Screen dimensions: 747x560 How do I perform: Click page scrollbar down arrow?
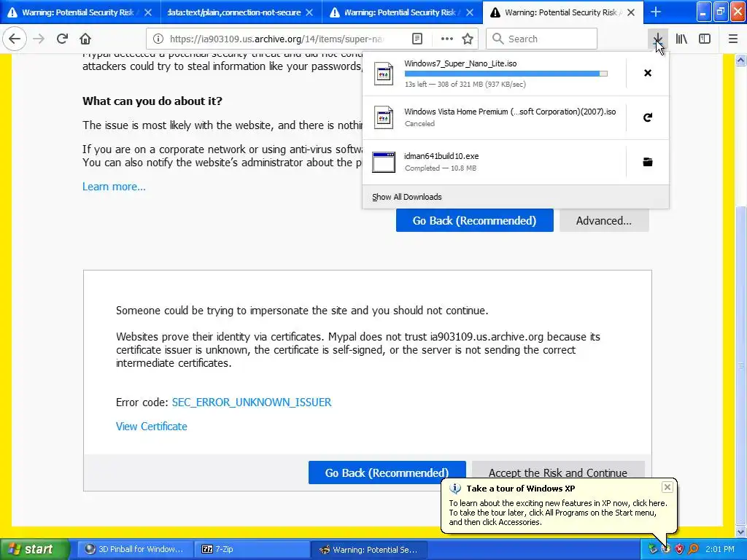coord(741,531)
